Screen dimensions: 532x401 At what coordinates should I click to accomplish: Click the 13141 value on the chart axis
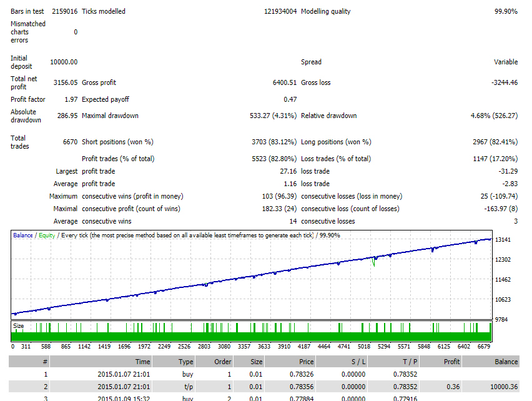coord(503,240)
